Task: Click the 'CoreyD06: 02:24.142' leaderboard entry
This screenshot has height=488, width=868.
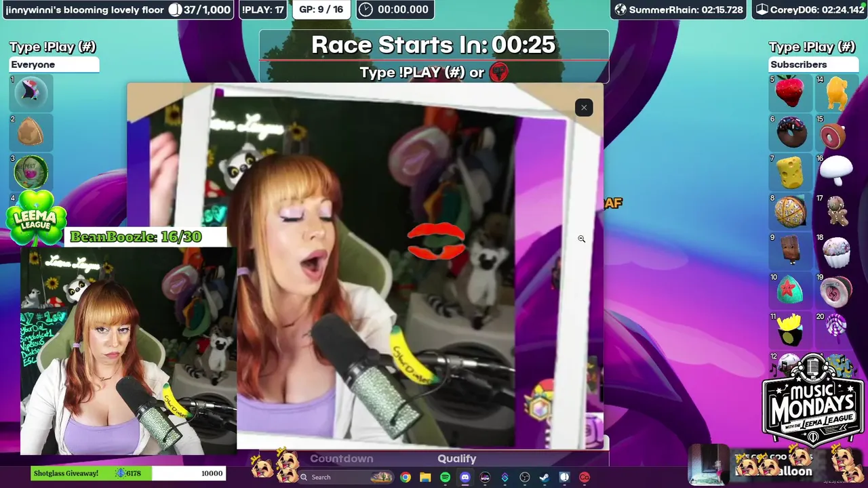Action: tap(810, 9)
